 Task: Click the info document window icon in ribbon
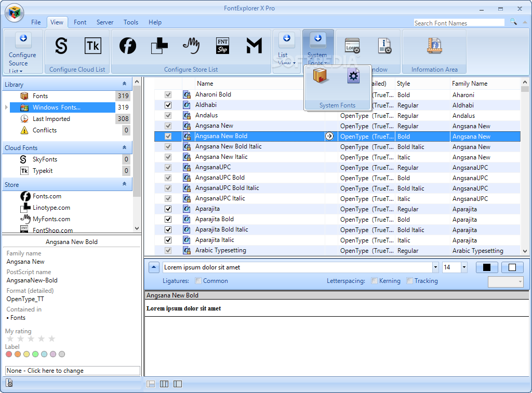[384, 46]
